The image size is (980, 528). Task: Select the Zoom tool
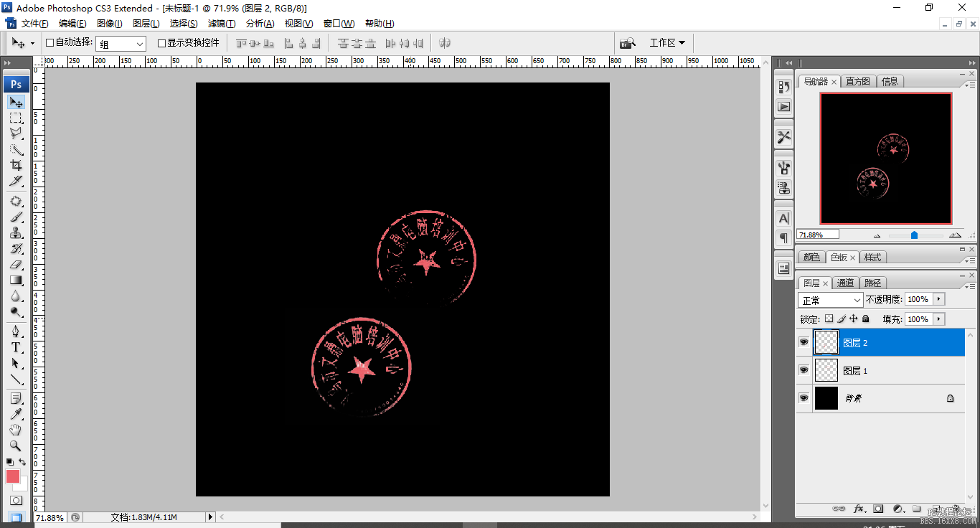(16, 446)
